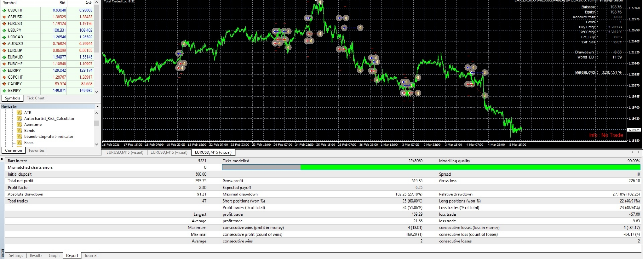The image size is (644, 259).
Task: Click the Autochartist_Risk_Calculator indicator icon
Action: click(x=20, y=119)
